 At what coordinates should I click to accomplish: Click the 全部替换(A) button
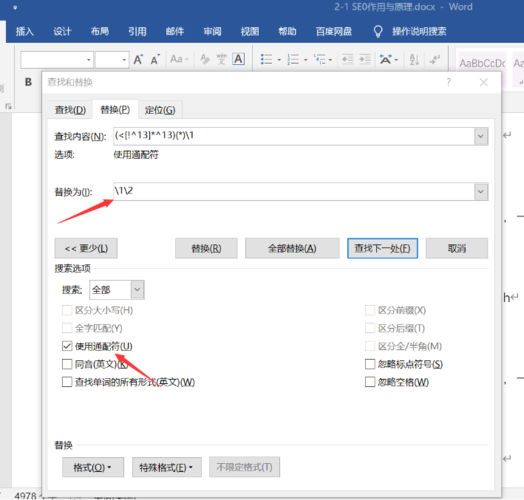tap(292, 248)
